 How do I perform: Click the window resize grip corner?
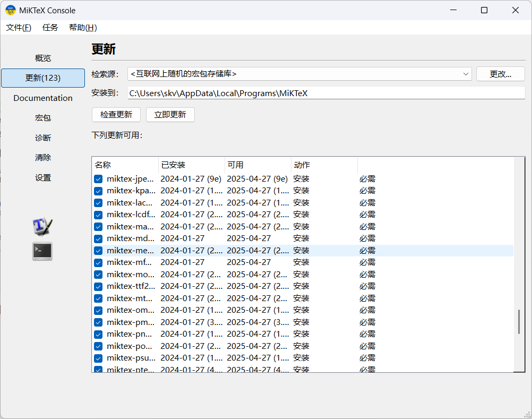tap(527, 415)
